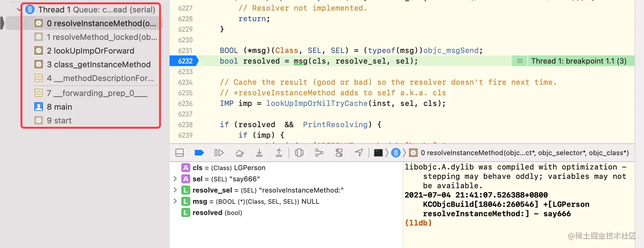Click the green L icon beside resolved
644x248 pixels.
186,213
